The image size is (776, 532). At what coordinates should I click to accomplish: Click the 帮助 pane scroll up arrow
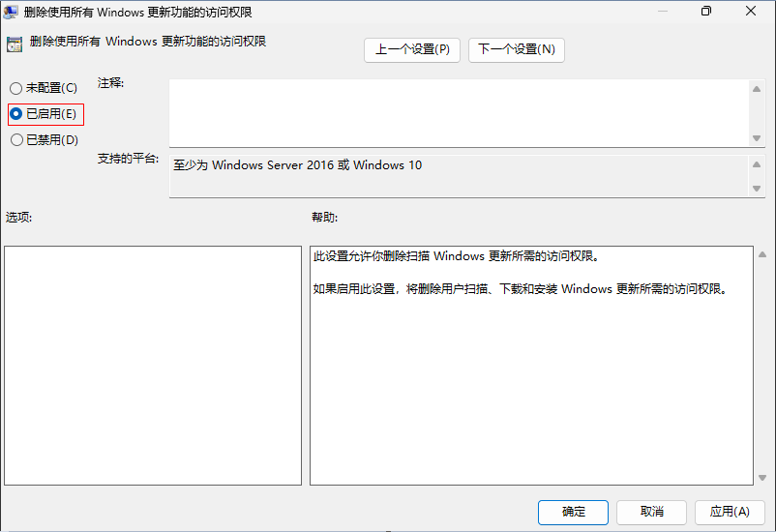(x=762, y=254)
